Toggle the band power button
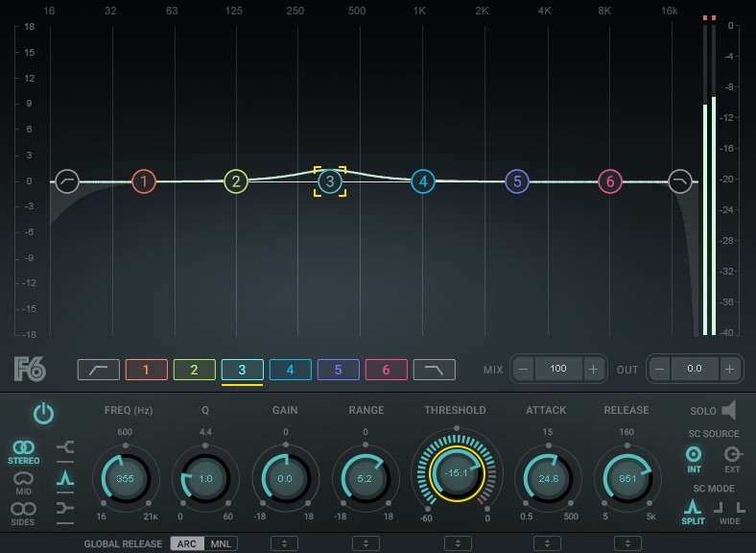This screenshot has width=756, height=553. coord(44,414)
